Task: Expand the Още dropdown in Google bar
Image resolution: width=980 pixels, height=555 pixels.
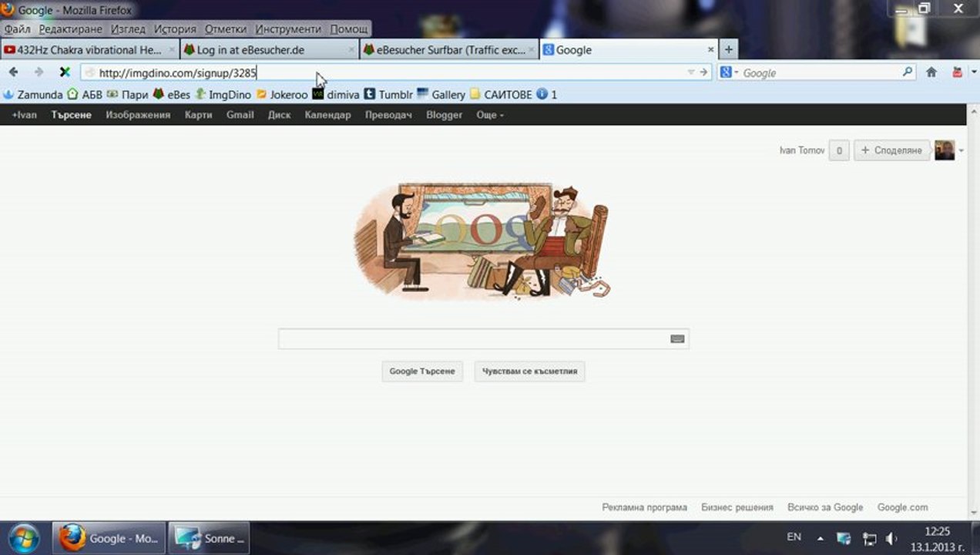Action: (490, 115)
